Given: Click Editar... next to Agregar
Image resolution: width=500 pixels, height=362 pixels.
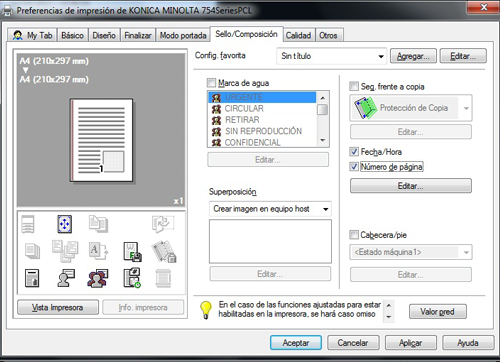Looking at the screenshot, I should 463,56.
